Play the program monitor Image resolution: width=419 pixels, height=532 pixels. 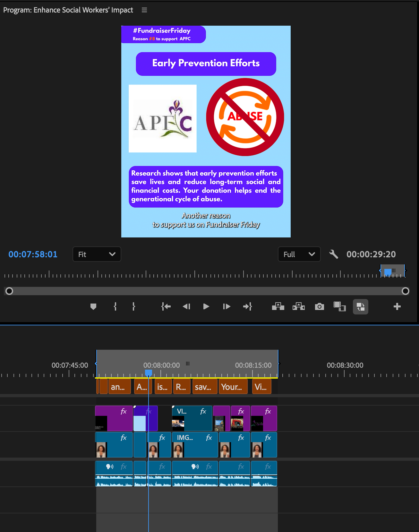click(x=206, y=307)
